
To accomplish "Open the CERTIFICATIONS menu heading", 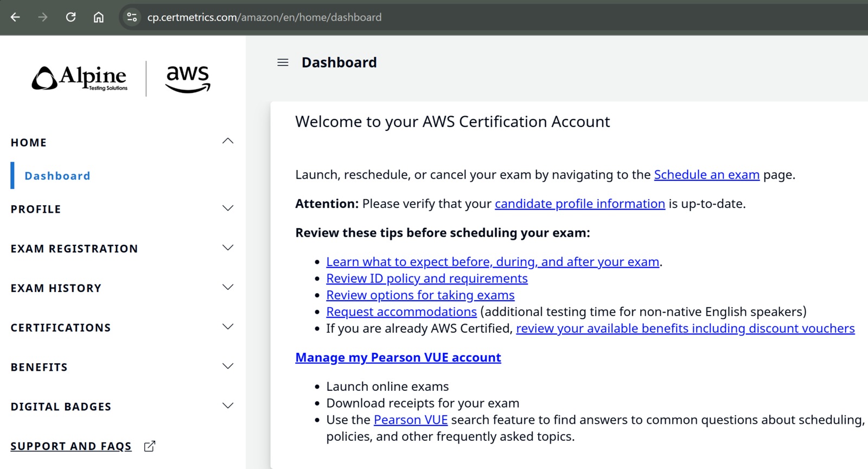I will coord(61,328).
